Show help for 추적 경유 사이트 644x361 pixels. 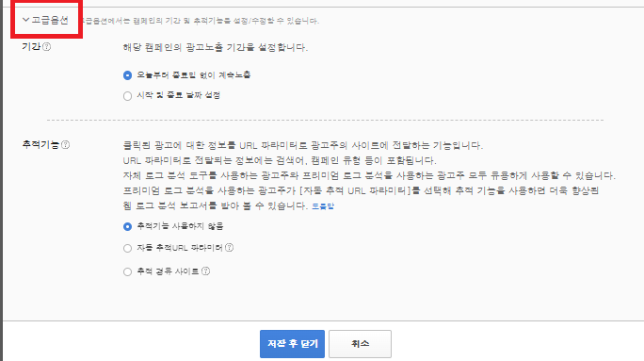click(x=206, y=271)
